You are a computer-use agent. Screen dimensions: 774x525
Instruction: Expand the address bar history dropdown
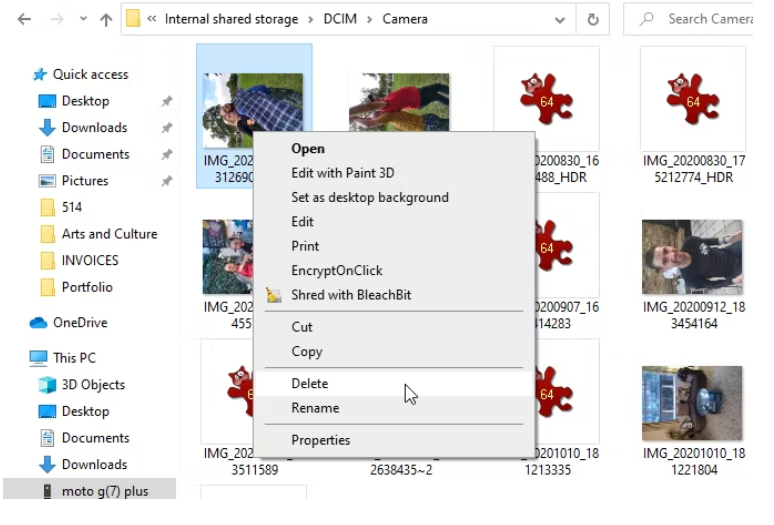coord(560,19)
